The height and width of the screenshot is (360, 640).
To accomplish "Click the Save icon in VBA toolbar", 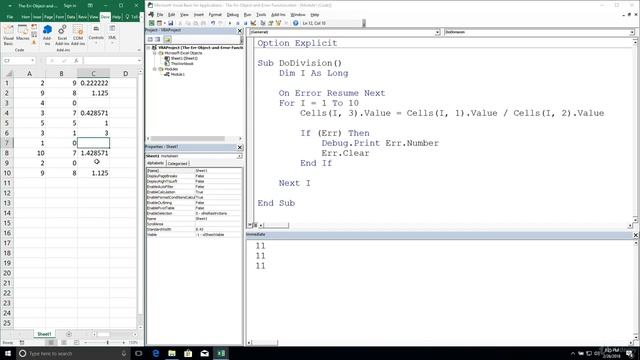I will click(171, 23).
